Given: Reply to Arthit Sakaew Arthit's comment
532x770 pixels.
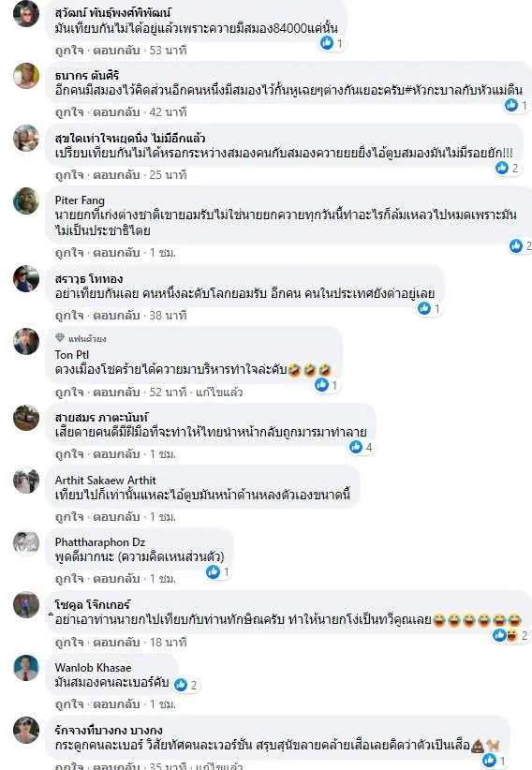Looking at the screenshot, I should [x=116, y=516].
